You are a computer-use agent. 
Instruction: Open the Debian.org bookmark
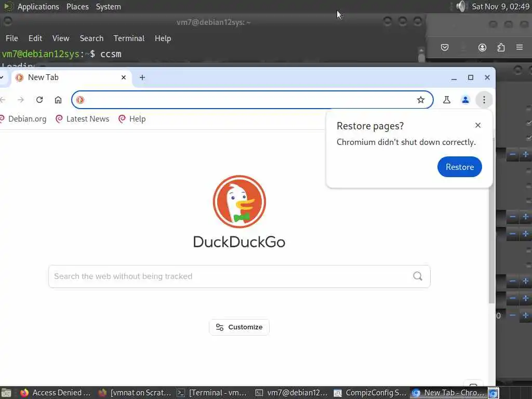tap(23, 119)
